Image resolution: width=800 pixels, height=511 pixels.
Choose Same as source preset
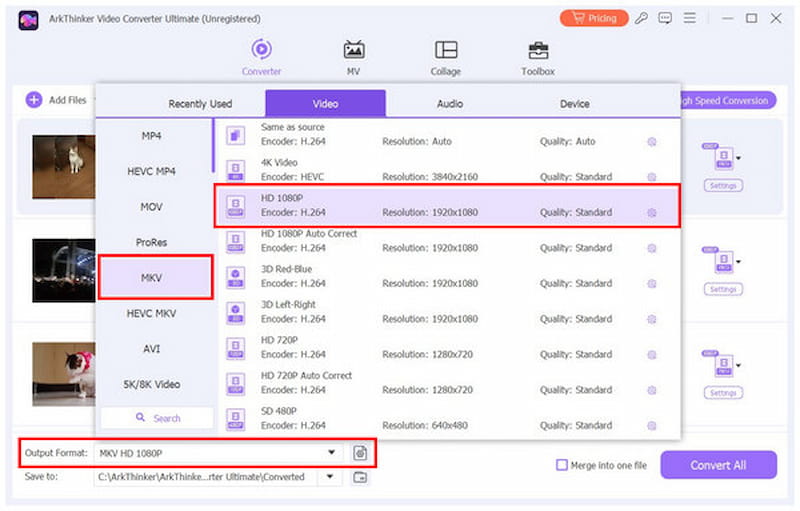(447, 135)
